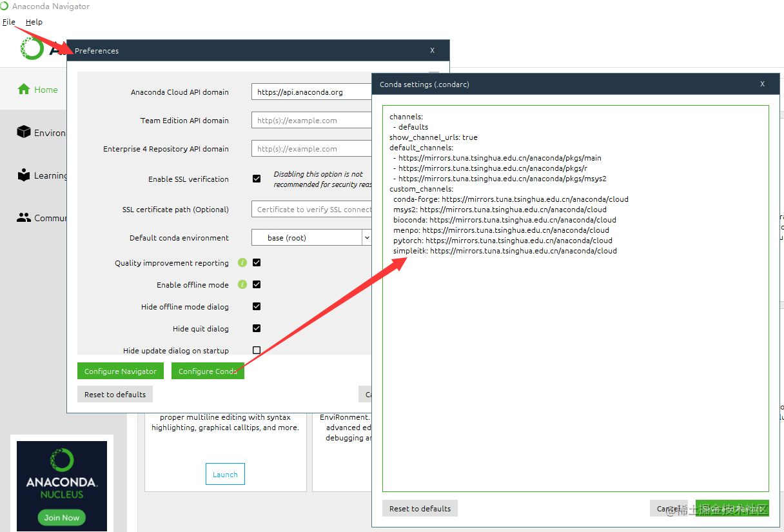Viewport: 784px width, 532px height.
Task: Click the 'channels:' line in condarc
Action: 406,117
